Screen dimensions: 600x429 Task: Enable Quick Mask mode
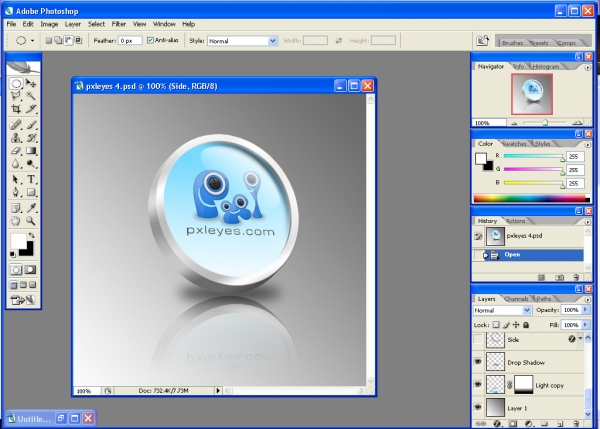[x=30, y=270]
